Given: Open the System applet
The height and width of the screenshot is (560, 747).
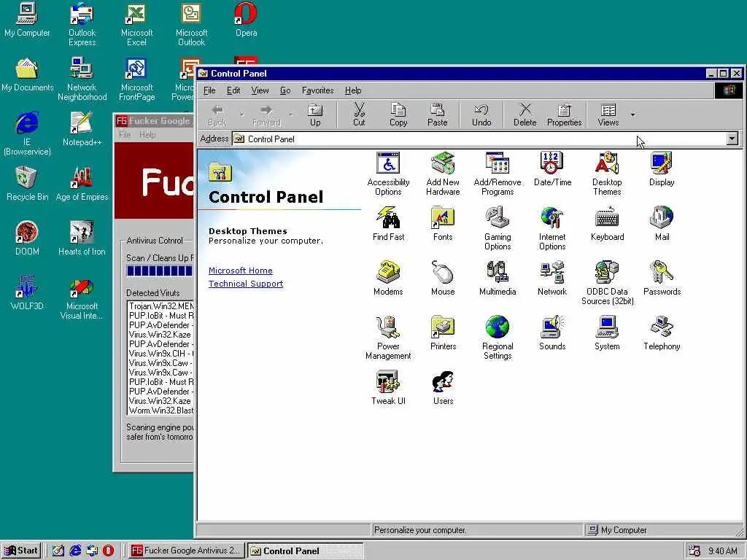Looking at the screenshot, I should click(607, 333).
